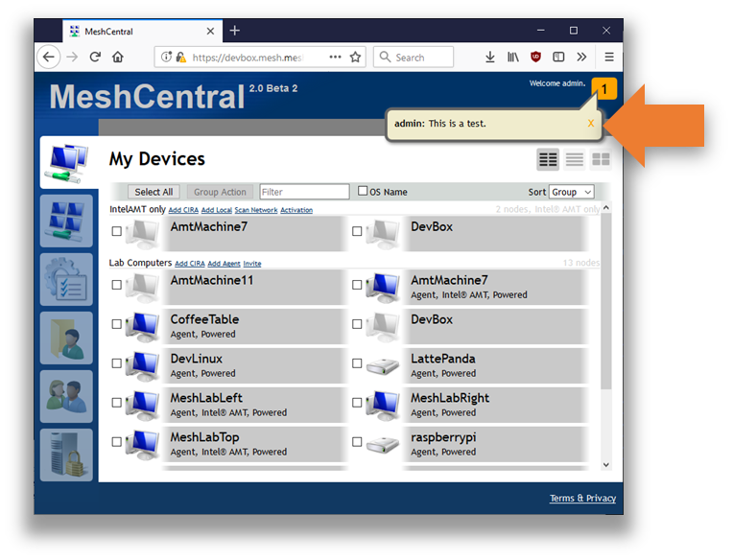The width and height of the screenshot is (733, 560).
Task: Switch to detailed column device view
Action: [548, 159]
